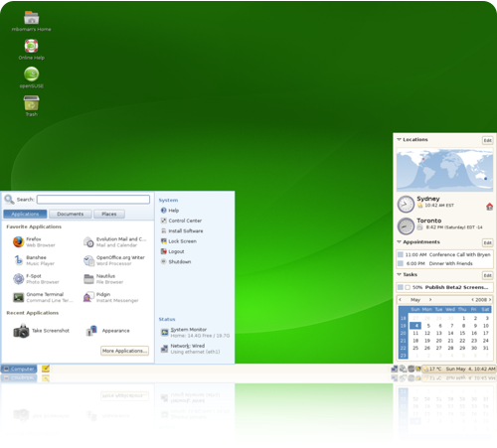Collapse the Appointments section

pyautogui.click(x=399, y=242)
